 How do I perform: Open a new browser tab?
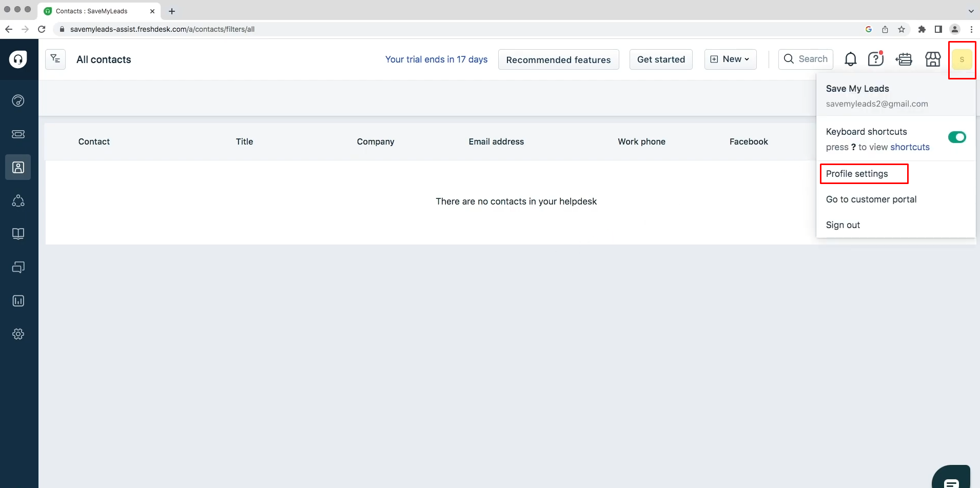pos(172,11)
